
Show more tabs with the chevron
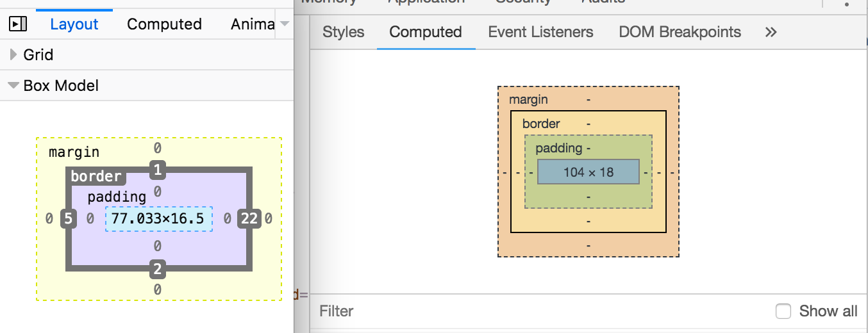(x=771, y=32)
